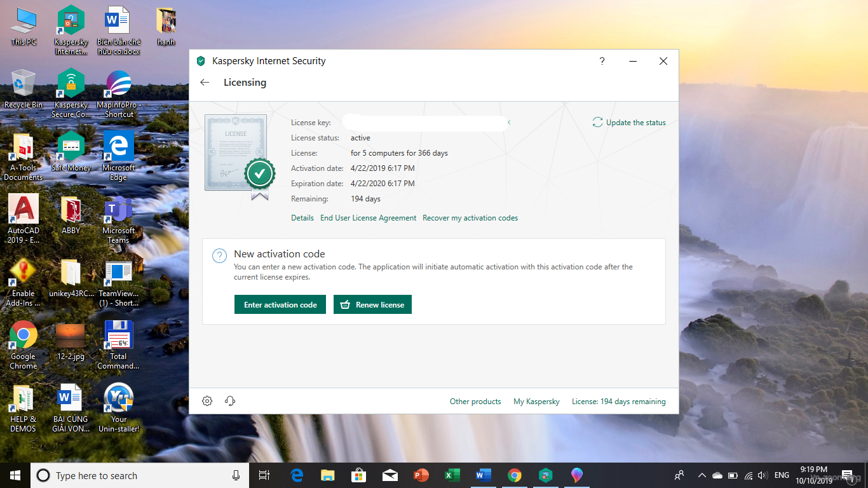Go back using the Licensing back arrow
The width and height of the screenshot is (868, 488).
click(x=205, y=83)
